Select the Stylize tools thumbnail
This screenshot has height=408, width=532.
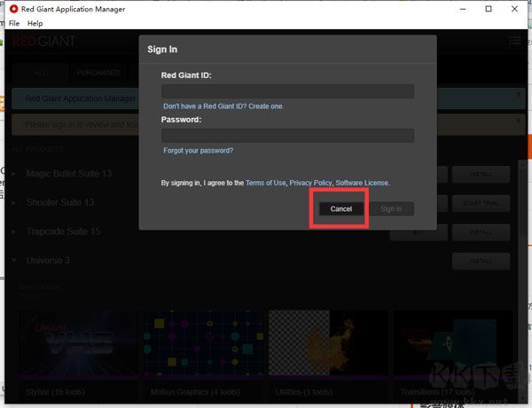tap(78, 343)
